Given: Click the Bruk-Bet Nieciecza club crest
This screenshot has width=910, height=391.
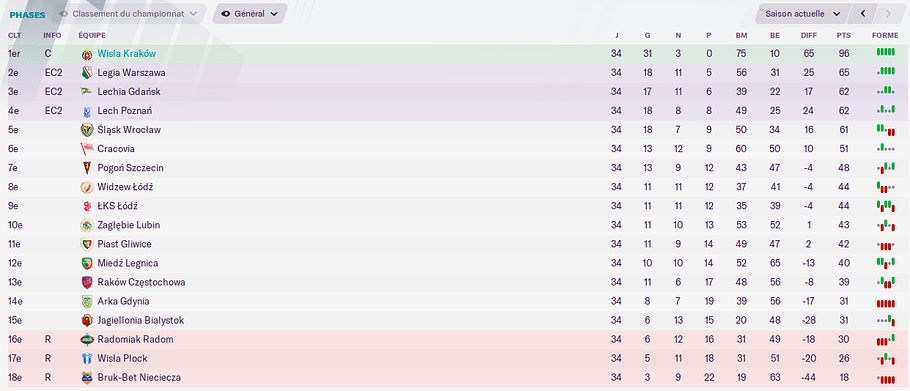Looking at the screenshot, I should (x=86, y=378).
